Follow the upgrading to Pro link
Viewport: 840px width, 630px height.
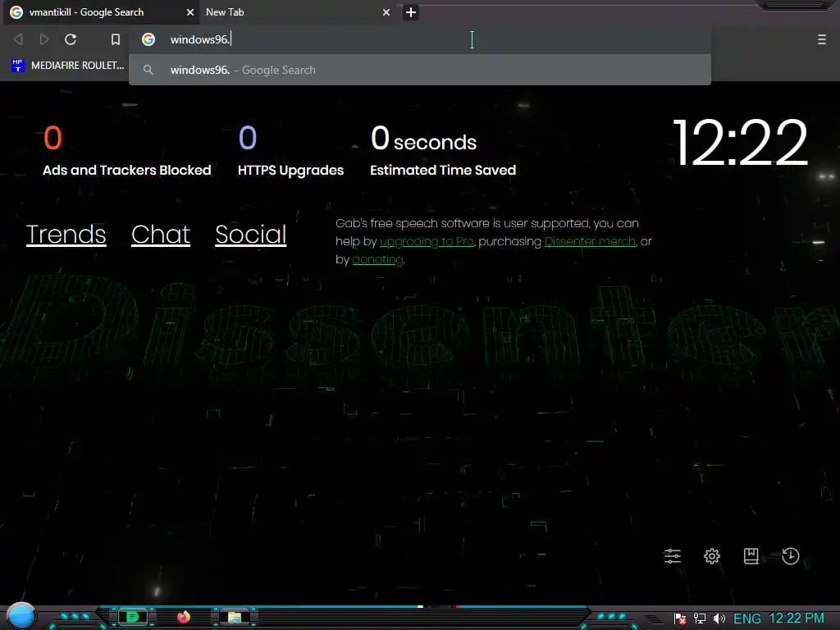point(427,242)
